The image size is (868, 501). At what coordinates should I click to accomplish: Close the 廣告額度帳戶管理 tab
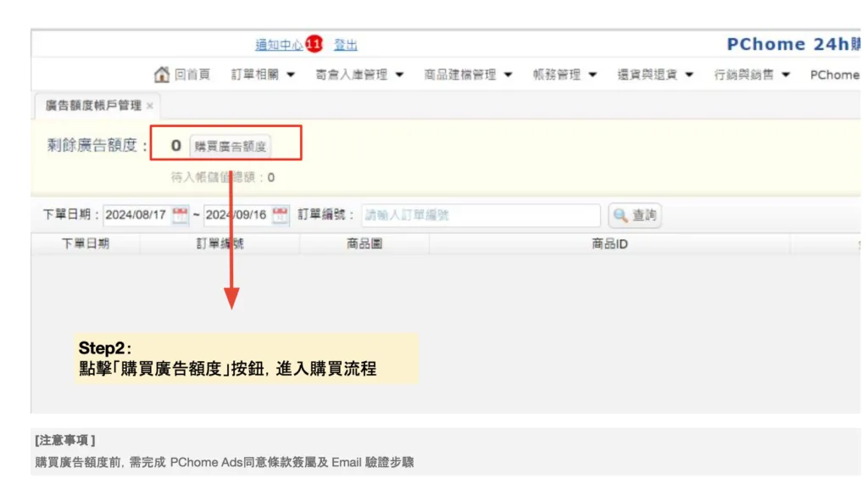click(x=150, y=106)
